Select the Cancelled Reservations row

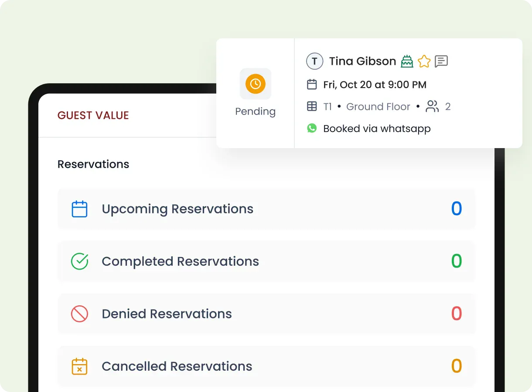(266, 366)
